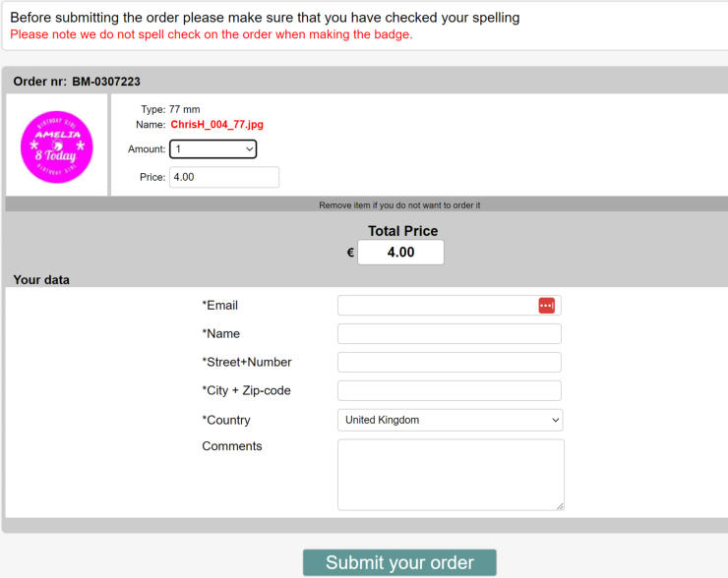Select the Name text field
This screenshot has height=578, width=728.
click(x=449, y=334)
